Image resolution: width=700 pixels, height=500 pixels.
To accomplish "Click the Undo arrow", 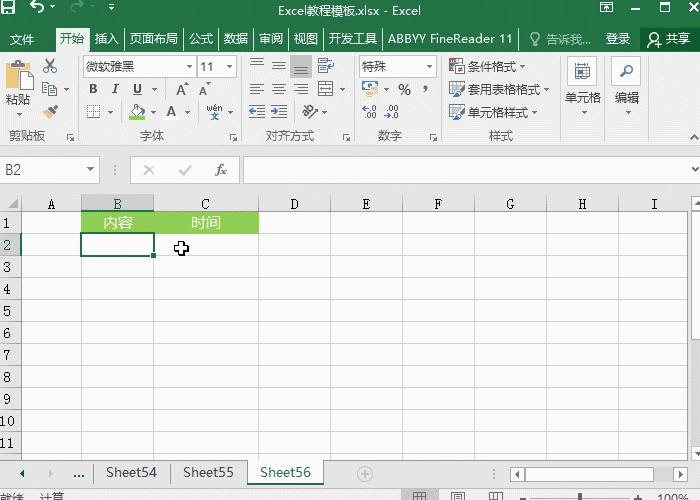I will [38, 7].
